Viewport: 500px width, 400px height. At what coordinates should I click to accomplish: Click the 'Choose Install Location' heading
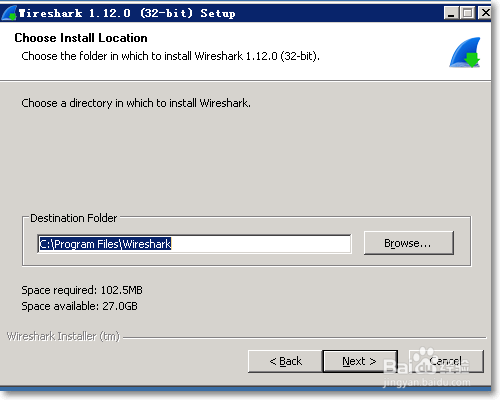tap(81, 38)
